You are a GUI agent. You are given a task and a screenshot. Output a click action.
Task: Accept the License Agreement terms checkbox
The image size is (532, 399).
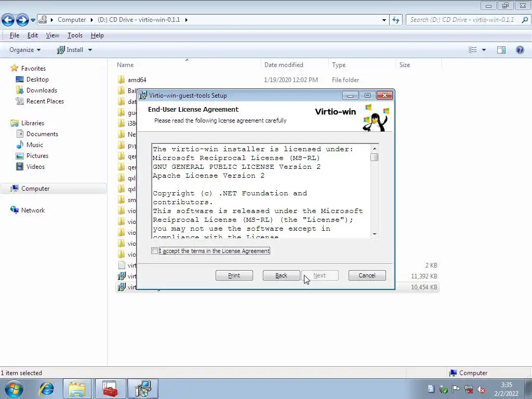point(155,251)
